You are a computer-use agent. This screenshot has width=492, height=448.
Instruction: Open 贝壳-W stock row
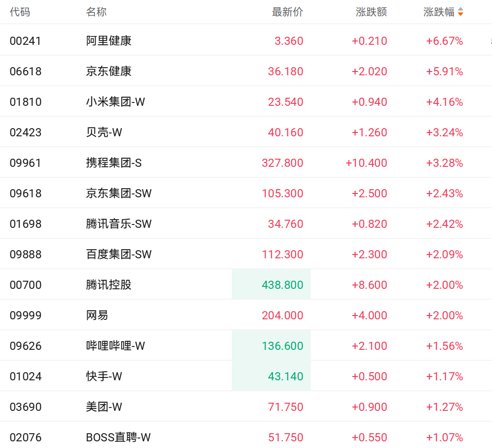[246, 132]
